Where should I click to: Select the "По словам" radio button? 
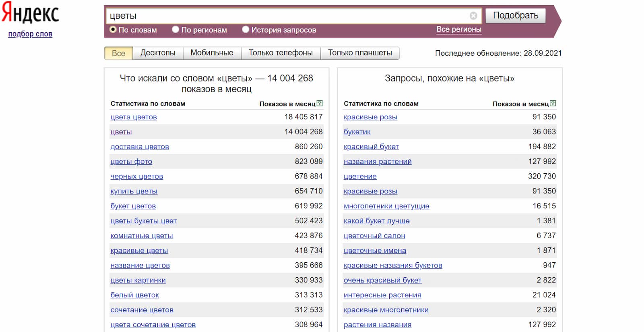113,29
